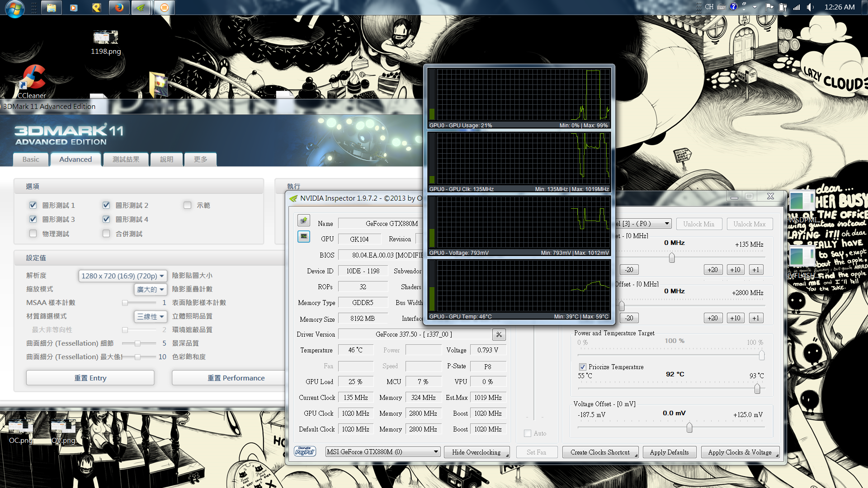Viewport: 868px width, 488px height.
Task: Upload GPU info icon beside Name field
Action: (304, 221)
